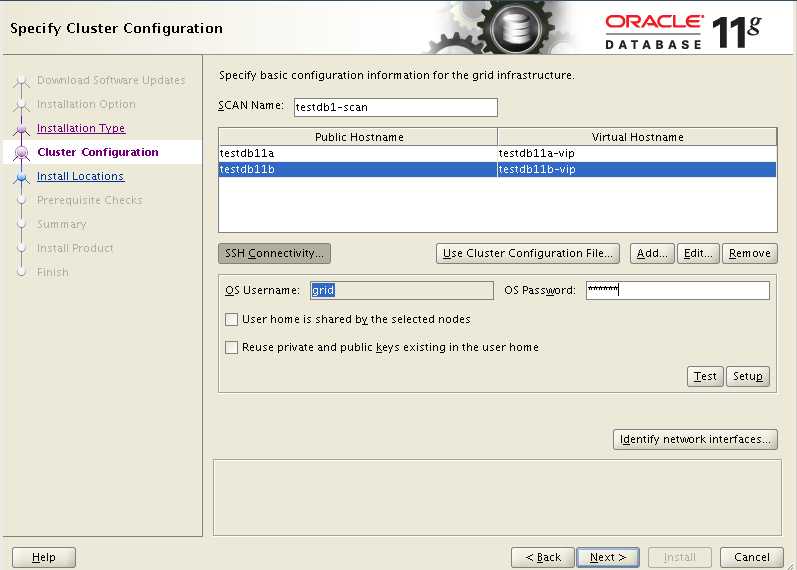Select the testdb11b hostname cell
Screen dimensions: 797x570
tap(358, 169)
